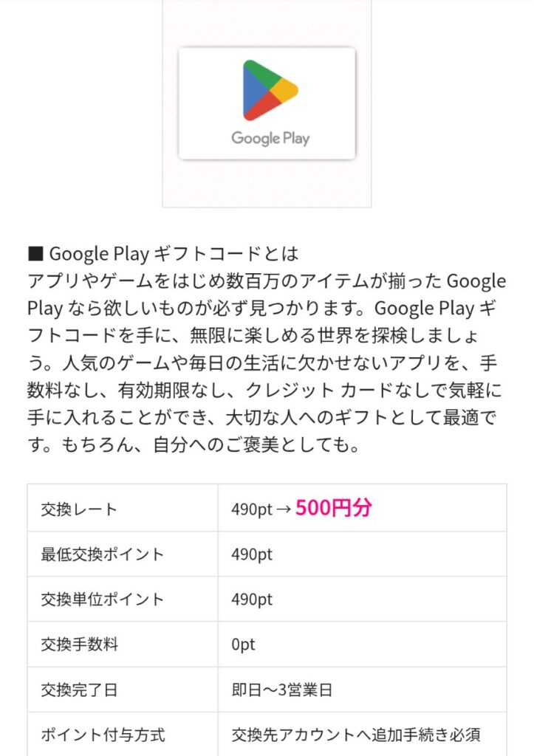
Task: Click the Google Play triangle logo
Action: 270,90
